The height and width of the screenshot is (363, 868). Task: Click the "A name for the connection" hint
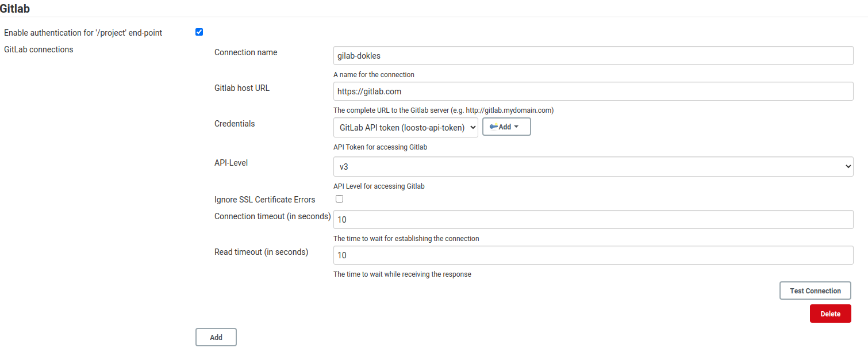(374, 75)
